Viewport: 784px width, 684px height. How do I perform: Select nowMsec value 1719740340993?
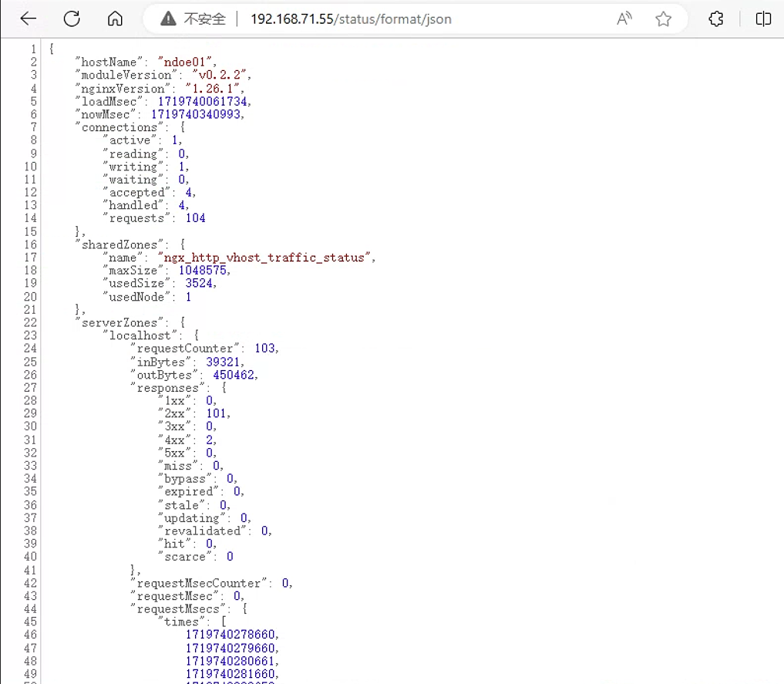pyautogui.click(x=196, y=114)
